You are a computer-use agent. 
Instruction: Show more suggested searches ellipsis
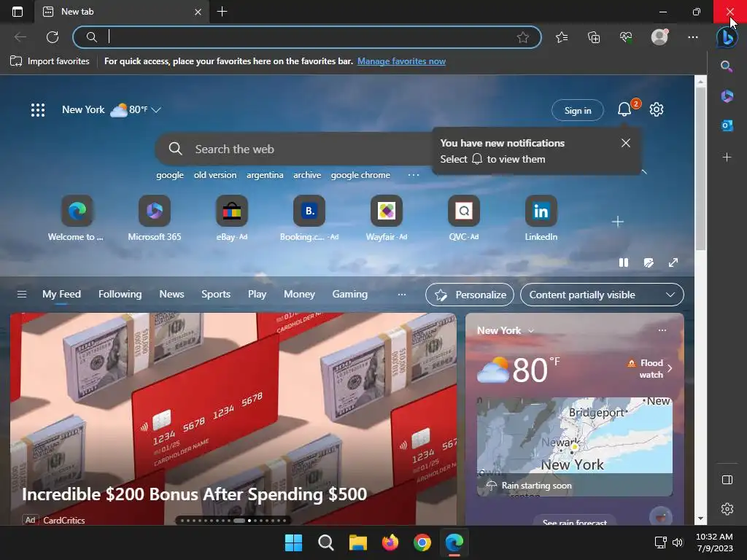click(414, 175)
